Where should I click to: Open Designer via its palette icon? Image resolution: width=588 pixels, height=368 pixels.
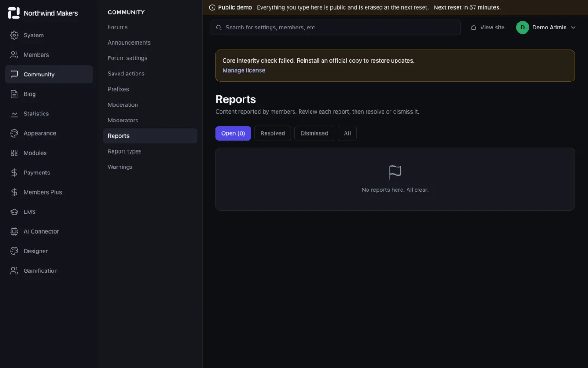point(14,251)
